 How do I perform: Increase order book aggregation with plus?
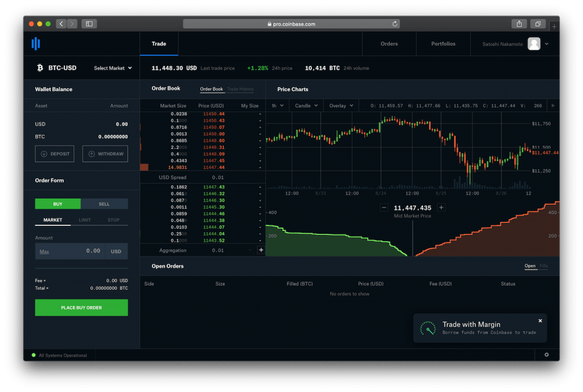261,250
